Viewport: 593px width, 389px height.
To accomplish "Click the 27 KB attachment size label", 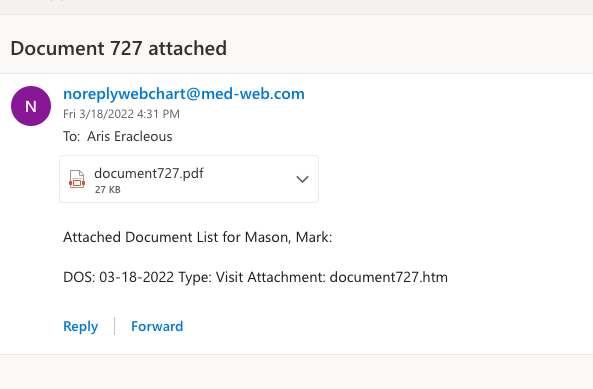I will click(108, 189).
